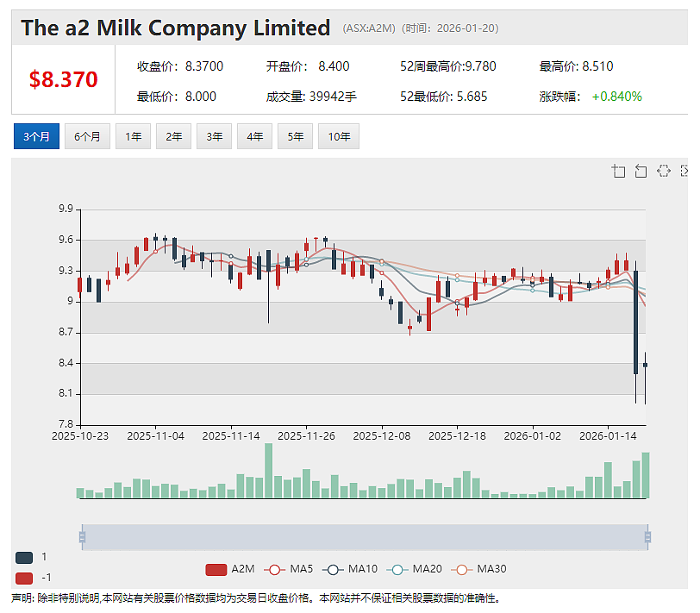Click the area zoom tool icon
The image size is (700, 613).
pyautogui.click(x=618, y=171)
